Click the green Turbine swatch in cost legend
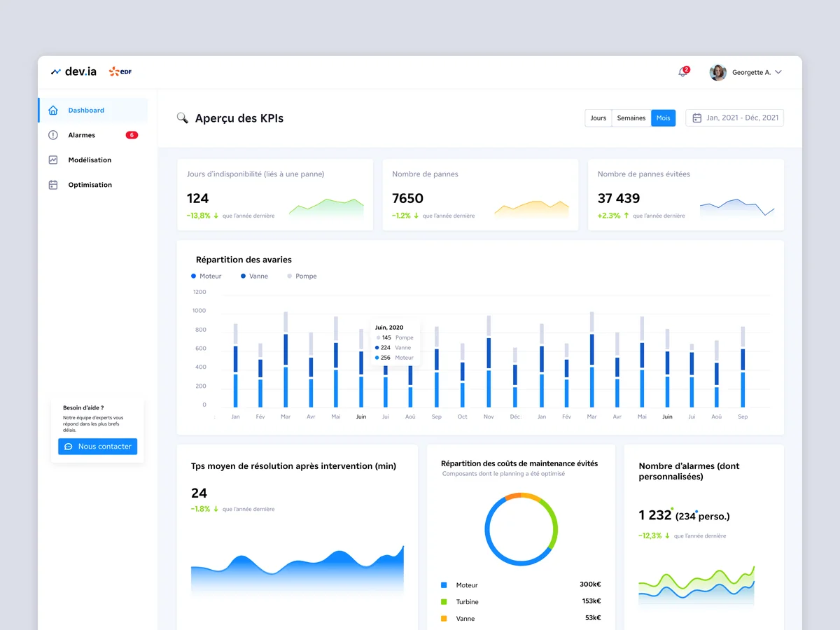 click(444, 602)
